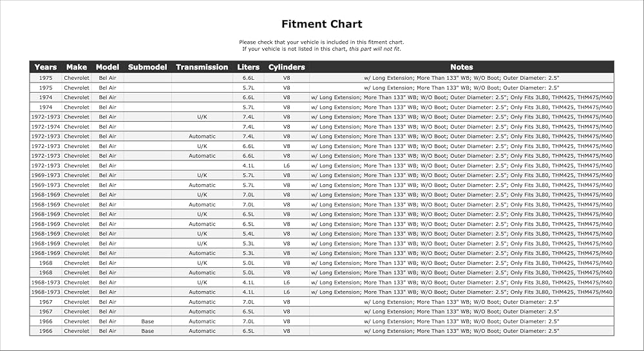The width and height of the screenshot is (644, 351).
Task: Click the Liters column header
Action: [x=248, y=67]
